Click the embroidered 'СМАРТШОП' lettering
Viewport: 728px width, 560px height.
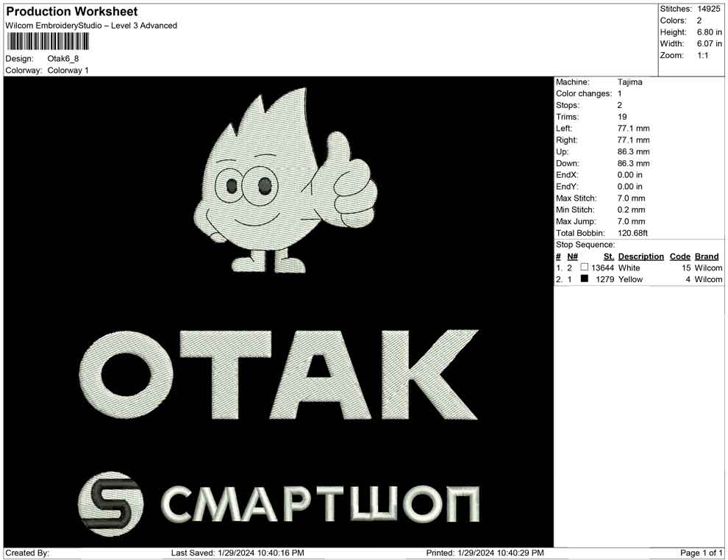click(x=321, y=504)
